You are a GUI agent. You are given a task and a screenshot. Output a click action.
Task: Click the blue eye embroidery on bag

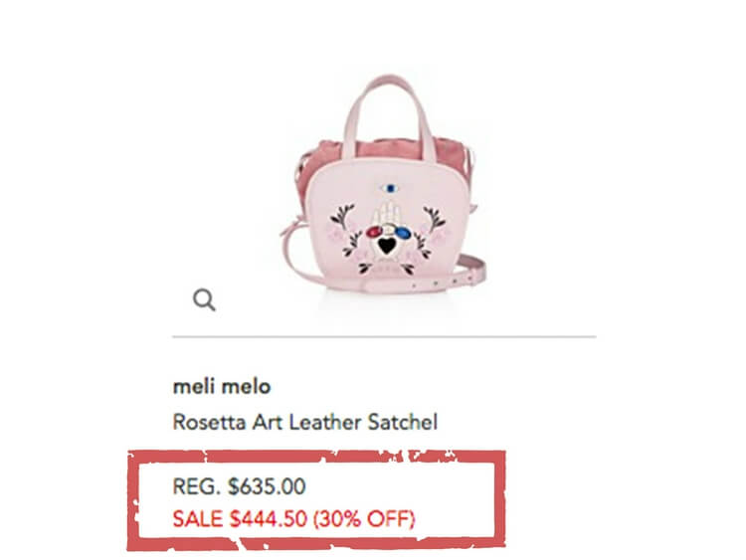(391, 188)
